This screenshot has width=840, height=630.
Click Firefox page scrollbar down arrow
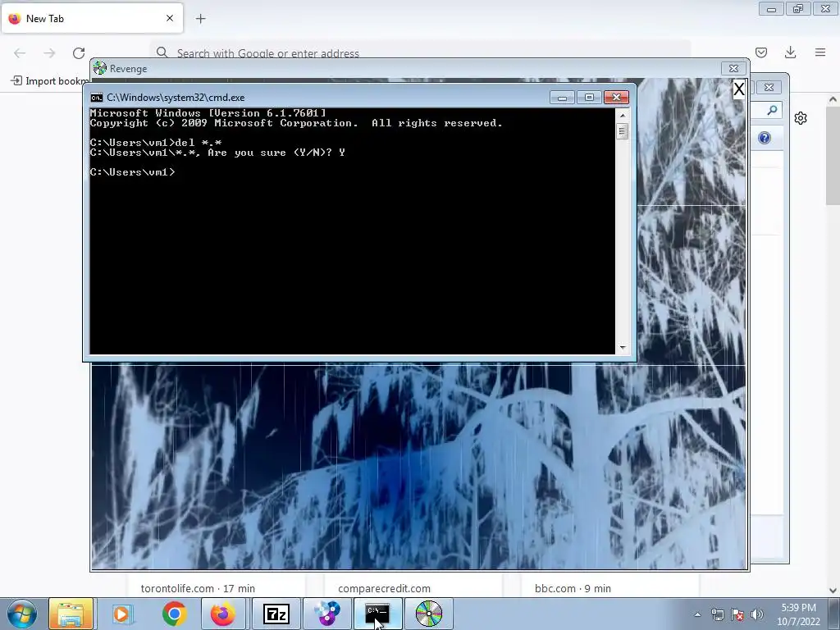(x=833, y=591)
